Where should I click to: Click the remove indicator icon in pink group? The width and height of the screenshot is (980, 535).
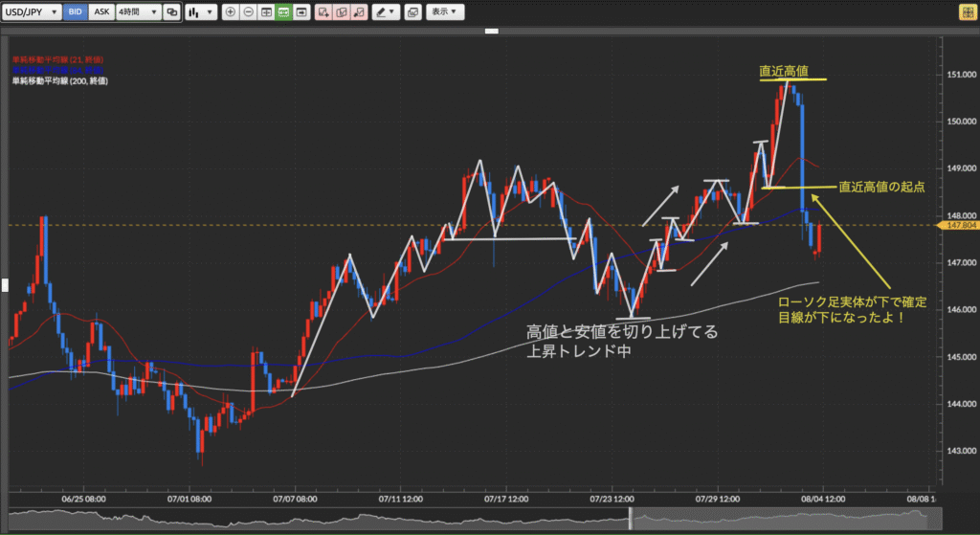coord(360,11)
